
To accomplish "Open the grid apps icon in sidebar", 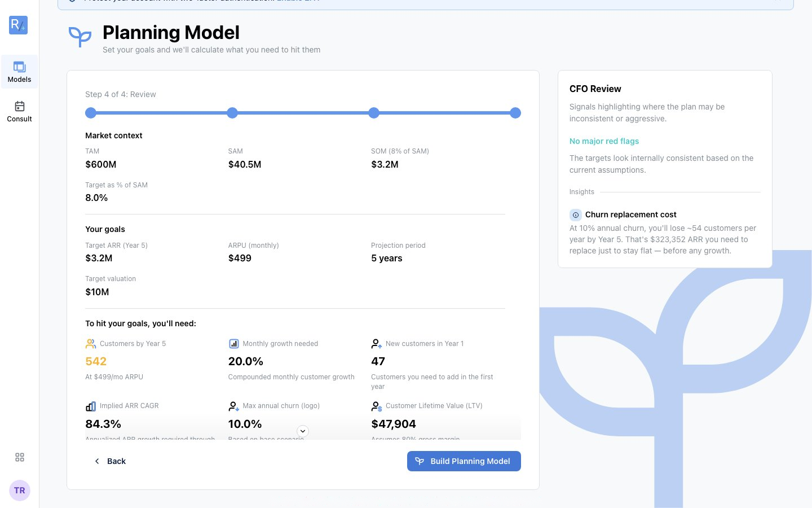I will coord(20,457).
